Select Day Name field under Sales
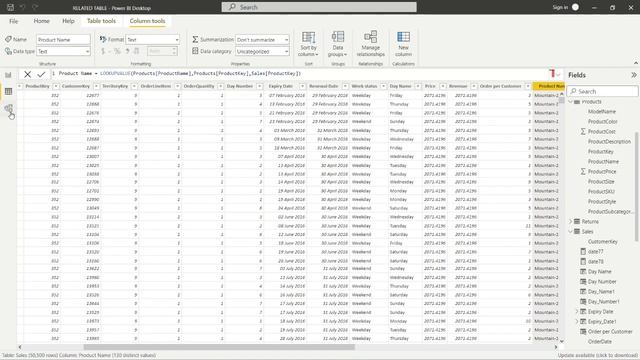640x360 pixels. click(599, 271)
